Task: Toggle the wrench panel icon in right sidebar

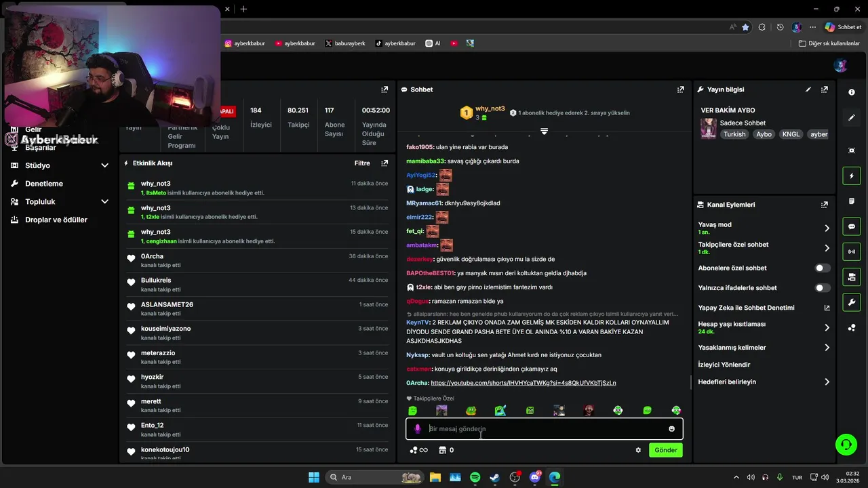Action: click(852, 302)
